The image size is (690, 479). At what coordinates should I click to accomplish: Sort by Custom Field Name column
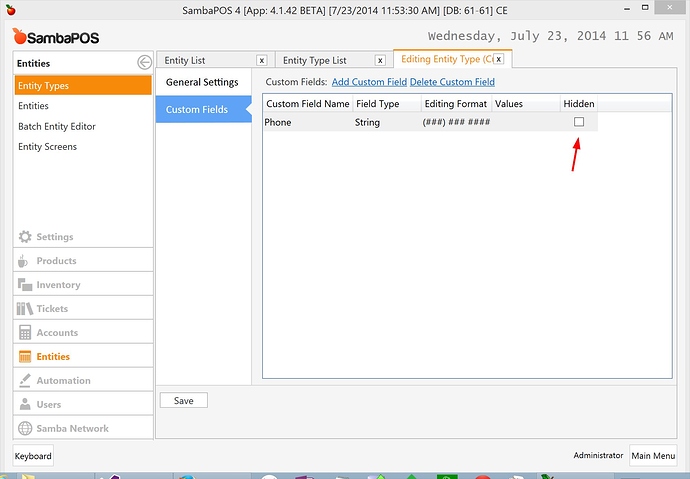(x=308, y=104)
